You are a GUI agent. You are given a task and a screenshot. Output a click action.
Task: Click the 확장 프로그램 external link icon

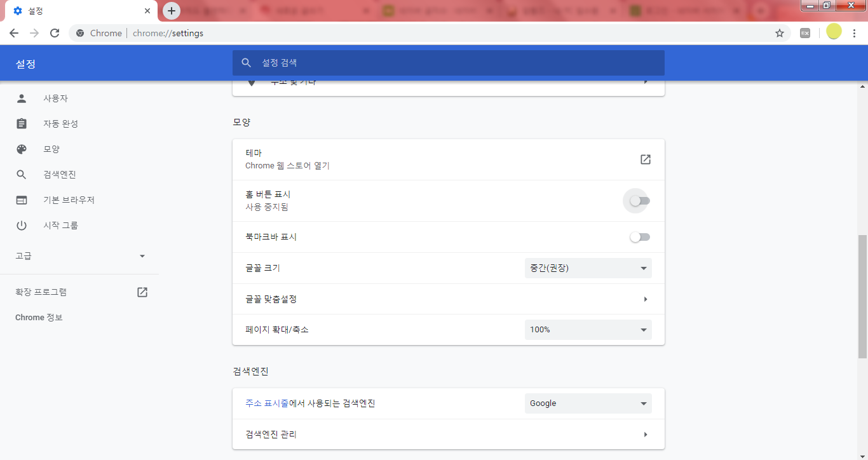point(142,292)
